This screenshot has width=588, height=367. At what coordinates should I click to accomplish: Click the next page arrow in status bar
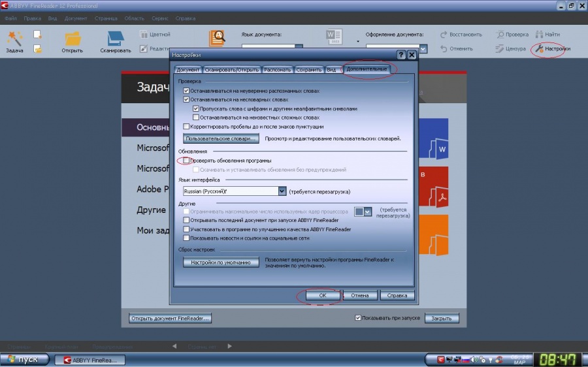click(x=229, y=346)
